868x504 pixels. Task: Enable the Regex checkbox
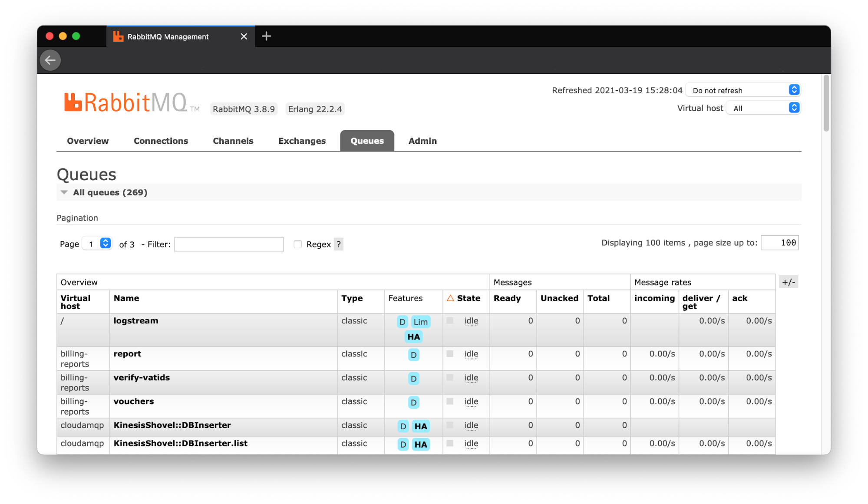tap(298, 244)
